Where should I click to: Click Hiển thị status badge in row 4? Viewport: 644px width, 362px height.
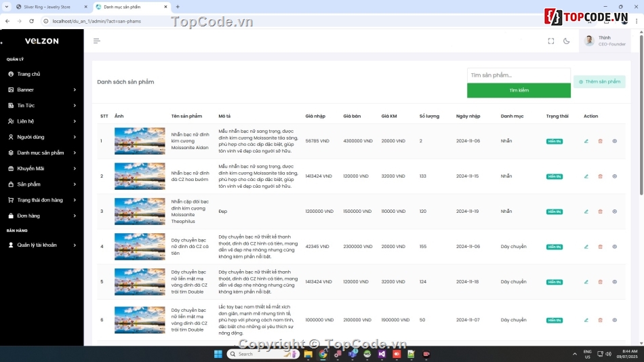click(x=555, y=247)
